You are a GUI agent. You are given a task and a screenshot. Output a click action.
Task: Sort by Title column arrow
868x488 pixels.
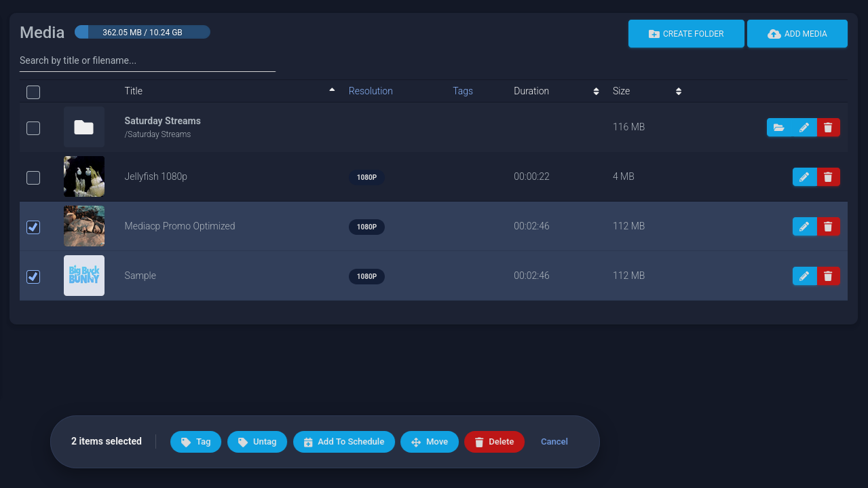tap(332, 90)
